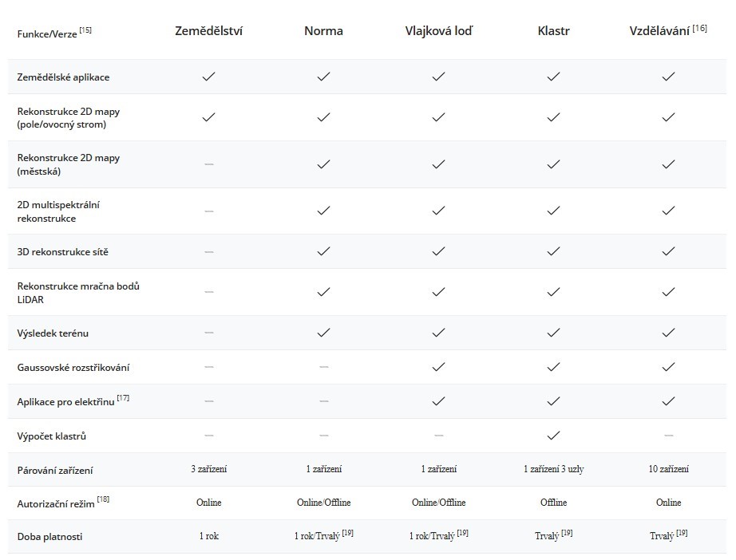Select the Vlajková loď column header
Viewport: 736px width, 560px height.
click(x=438, y=31)
